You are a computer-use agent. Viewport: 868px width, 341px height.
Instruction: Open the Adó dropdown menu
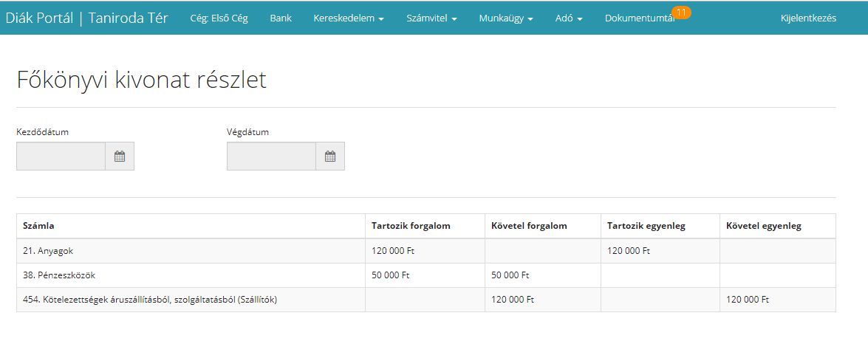(569, 18)
